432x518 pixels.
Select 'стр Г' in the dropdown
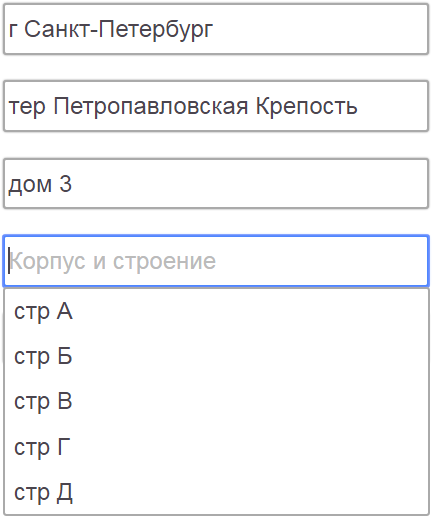216,447
